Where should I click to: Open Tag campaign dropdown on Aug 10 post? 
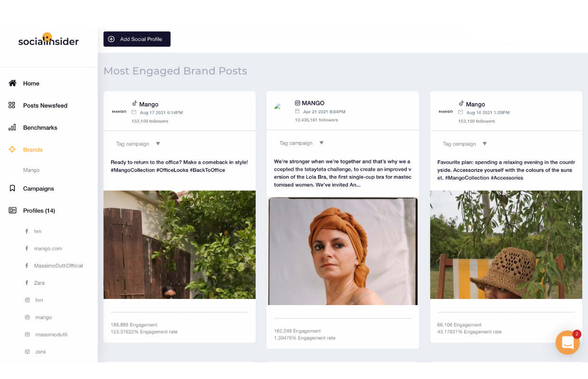point(465,144)
